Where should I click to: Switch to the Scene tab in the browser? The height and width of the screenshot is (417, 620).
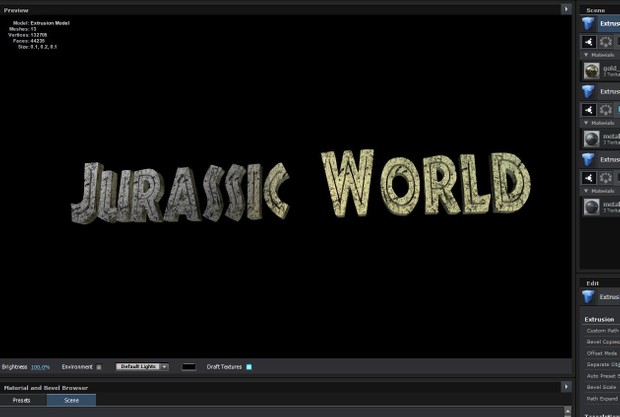72,400
